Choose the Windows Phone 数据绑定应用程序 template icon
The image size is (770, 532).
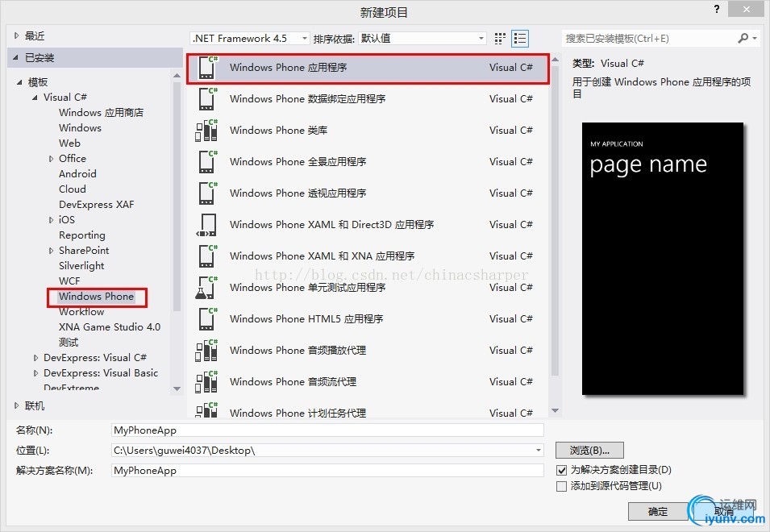(x=207, y=99)
